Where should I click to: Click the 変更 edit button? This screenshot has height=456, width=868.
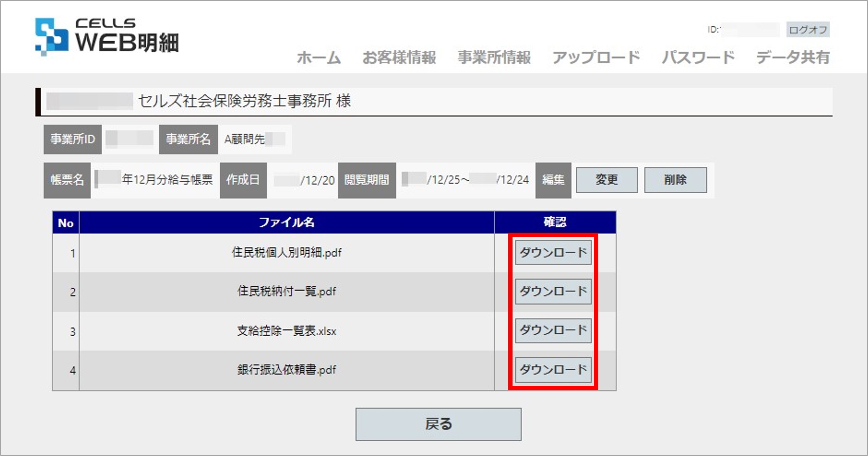pyautogui.click(x=607, y=180)
